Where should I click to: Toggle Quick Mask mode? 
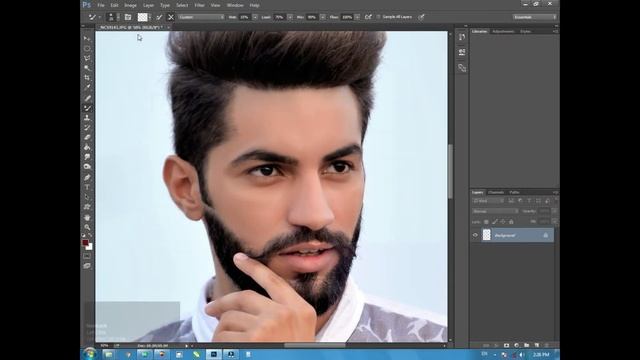87,256
